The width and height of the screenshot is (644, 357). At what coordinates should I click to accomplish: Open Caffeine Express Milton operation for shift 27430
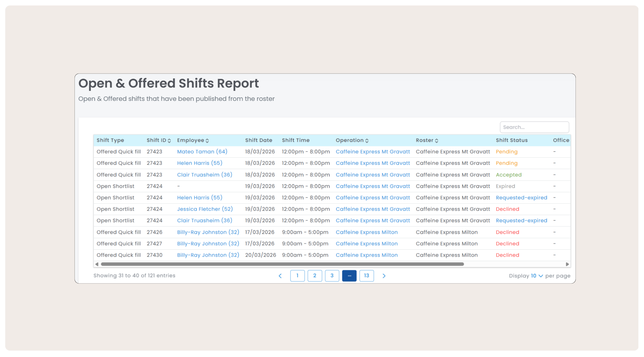[x=366, y=255]
